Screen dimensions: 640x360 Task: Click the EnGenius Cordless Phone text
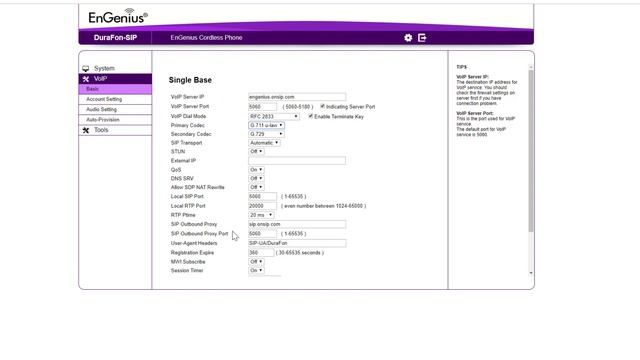coord(206,38)
